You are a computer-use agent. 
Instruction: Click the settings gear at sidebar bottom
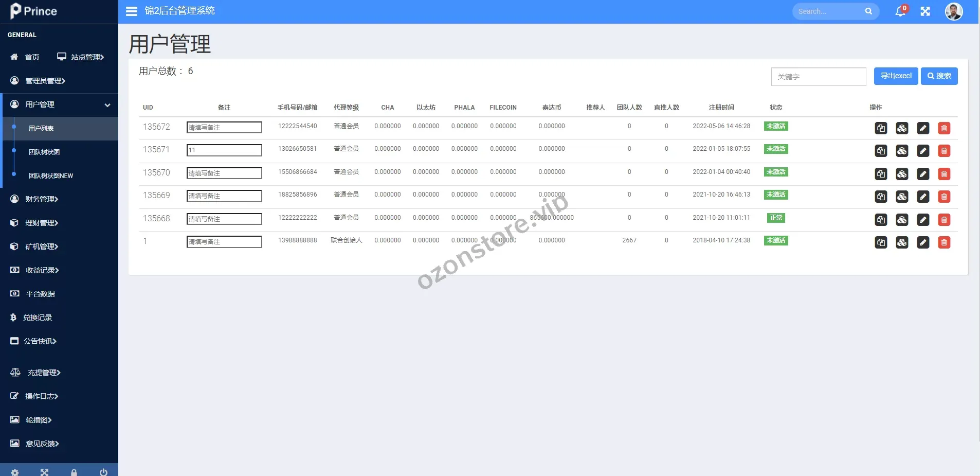pyautogui.click(x=15, y=472)
